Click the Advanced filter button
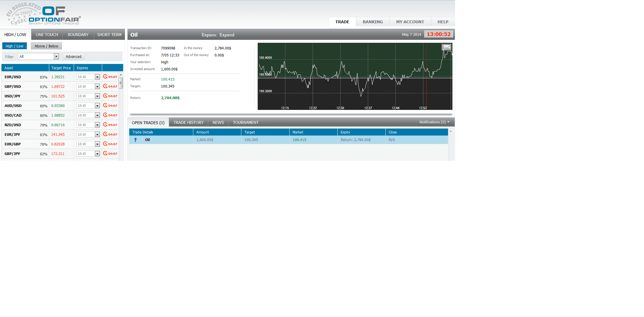 pos(73,57)
